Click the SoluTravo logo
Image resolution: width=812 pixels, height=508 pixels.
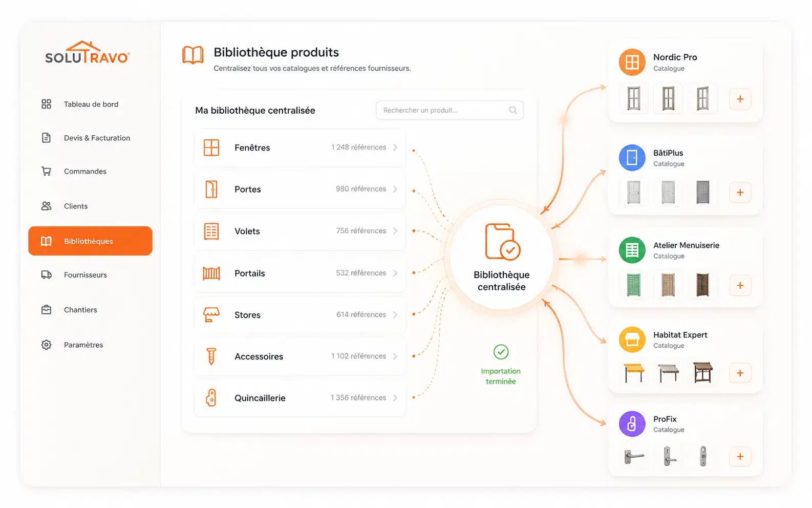87,52
